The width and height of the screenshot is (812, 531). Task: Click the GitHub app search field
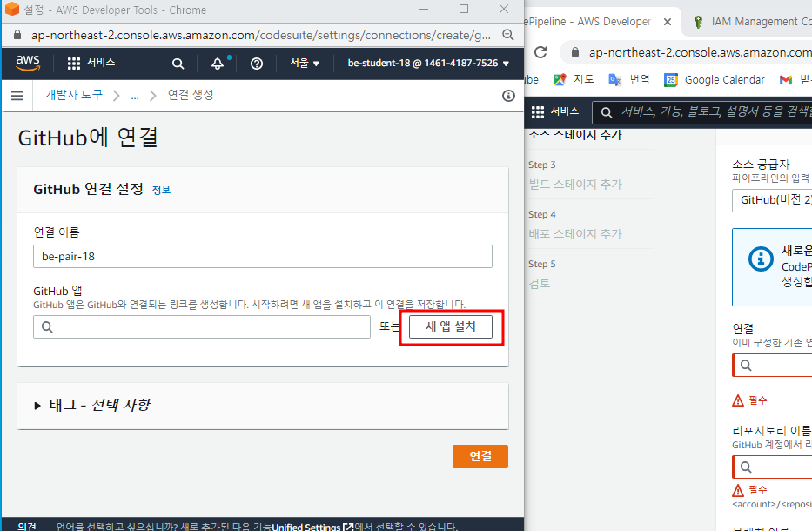point(202,327)
